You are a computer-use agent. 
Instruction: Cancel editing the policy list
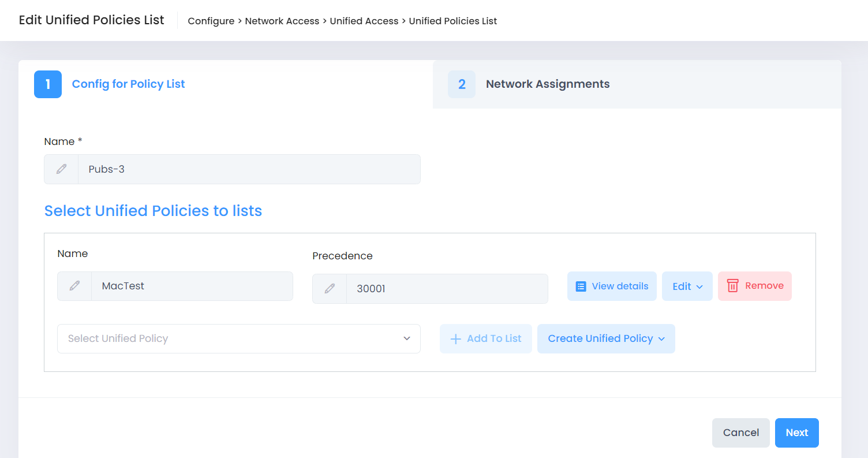(x=740, y=433)
